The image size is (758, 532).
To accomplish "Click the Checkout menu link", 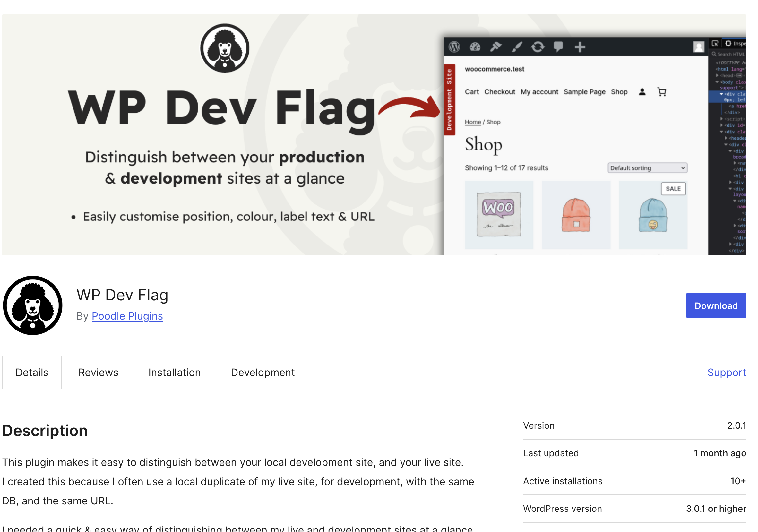I will click(x=499, y=92).
